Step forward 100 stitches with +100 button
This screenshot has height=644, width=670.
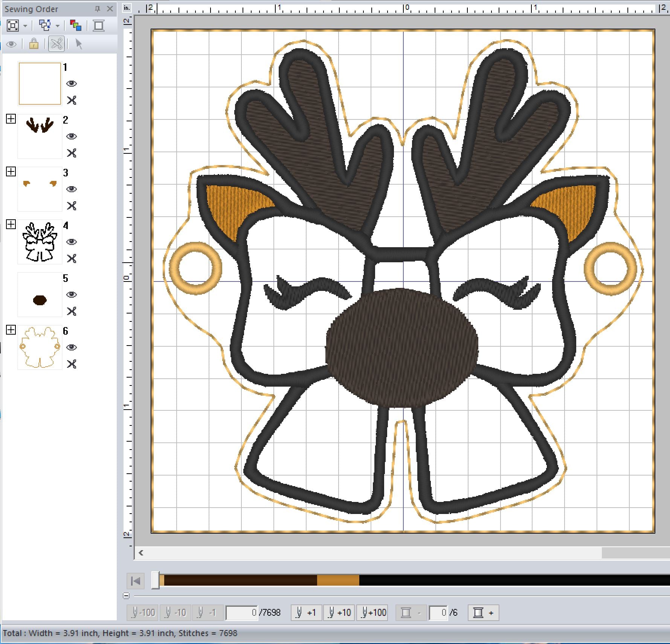pyautogui.click(x=373, y=613)
